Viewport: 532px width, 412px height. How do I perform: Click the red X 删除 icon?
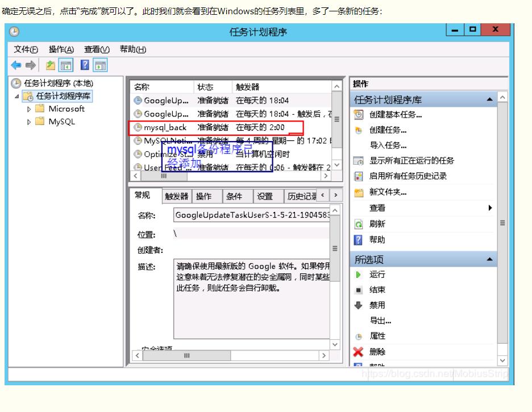(x=358, y=352)
